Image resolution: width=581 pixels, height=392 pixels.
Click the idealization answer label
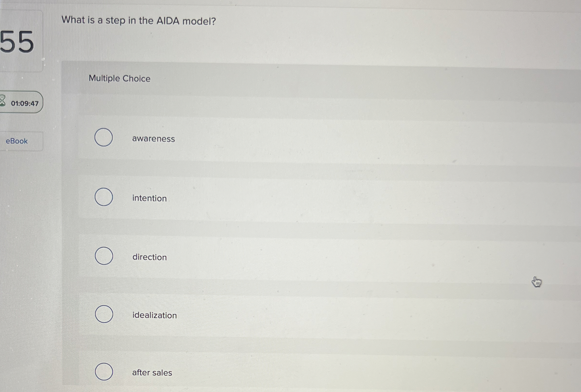tap(154, 315)
